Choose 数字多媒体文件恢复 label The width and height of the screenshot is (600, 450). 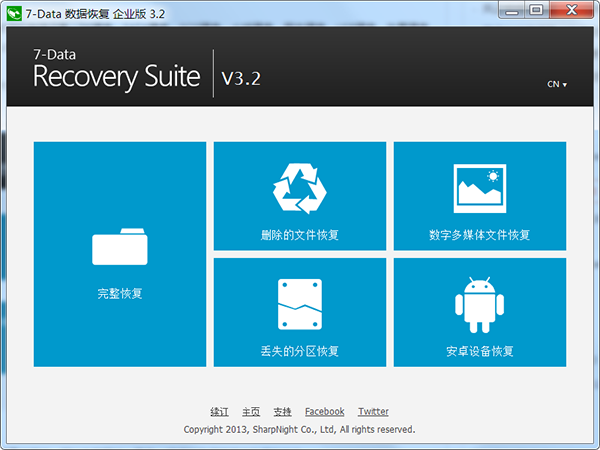pos(479,235)
